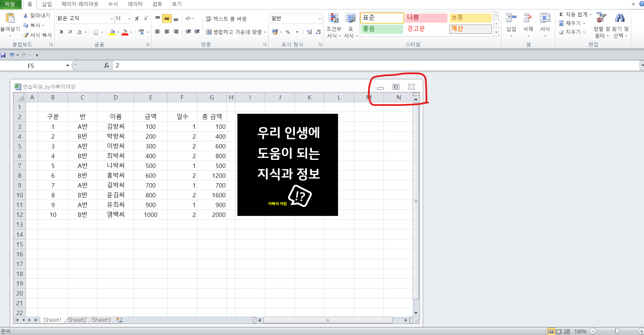This screenshot has height=335, width=644.
Task: Click the increase indent icon
Action: [x=197, y=32]
